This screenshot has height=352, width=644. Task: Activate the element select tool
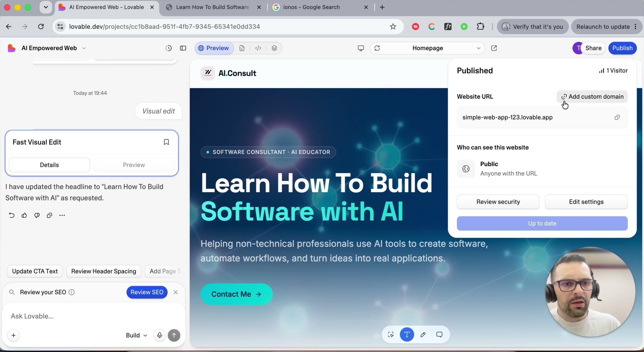click(391, 334)
